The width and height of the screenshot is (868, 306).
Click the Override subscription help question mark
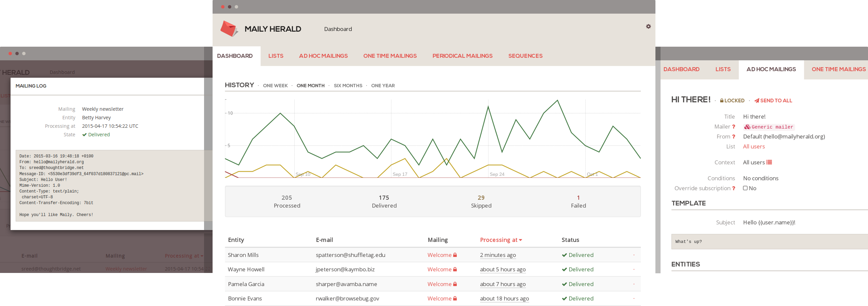(733, 188)
